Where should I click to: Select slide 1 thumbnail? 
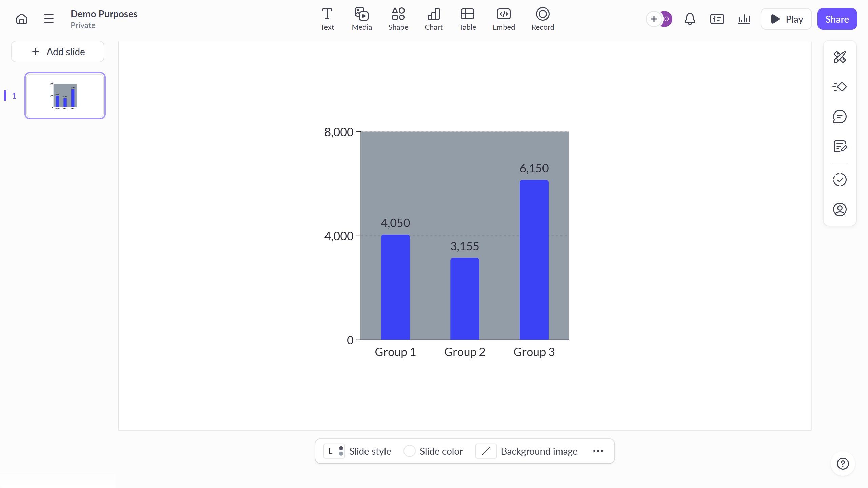65,95
